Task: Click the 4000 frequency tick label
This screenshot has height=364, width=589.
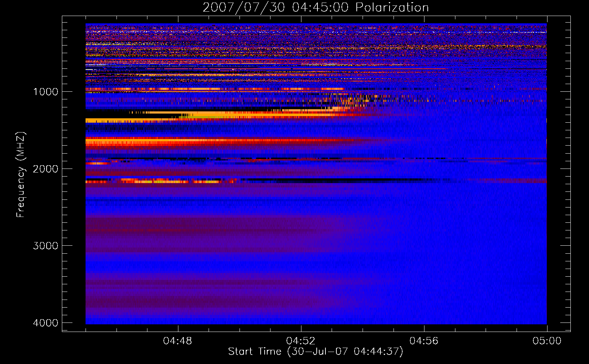Action: coord(46,323)
